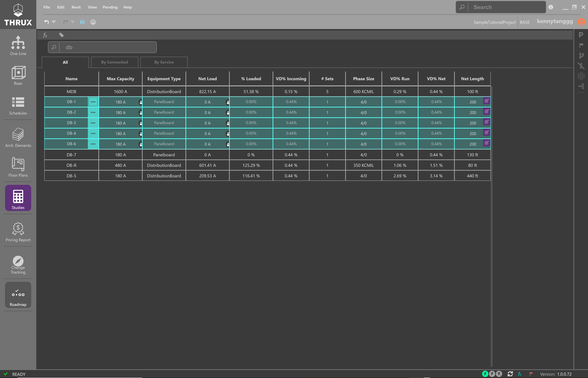
Task: Click the flag icon in the right sidebar
Action: 581,45
